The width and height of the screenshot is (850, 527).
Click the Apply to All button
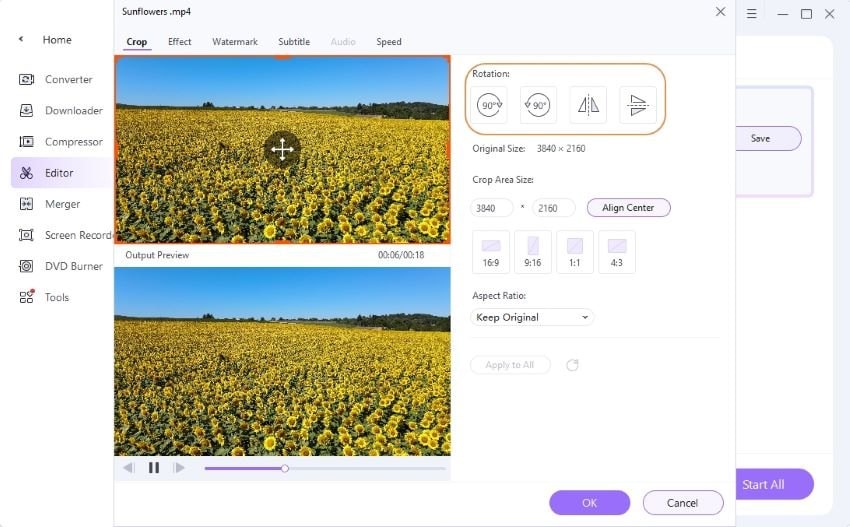510,365
